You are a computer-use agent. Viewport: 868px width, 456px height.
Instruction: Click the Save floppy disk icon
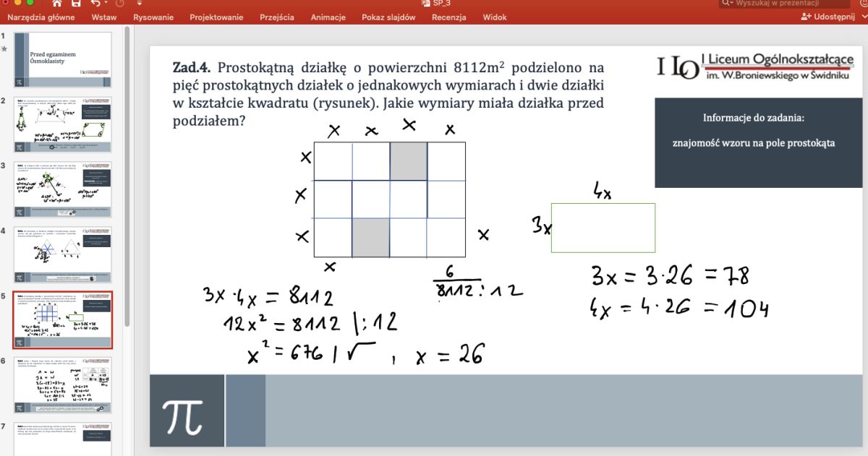click(x=76, y=4)
